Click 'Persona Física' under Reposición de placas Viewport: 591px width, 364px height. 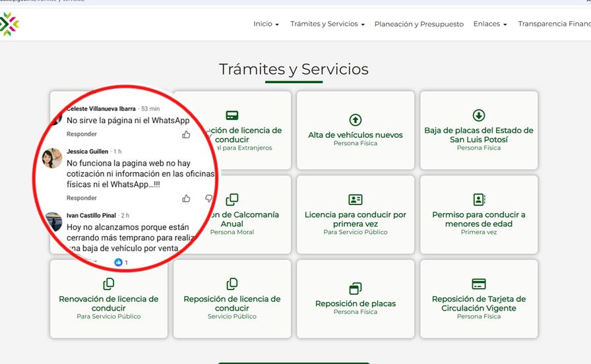[355, 312]
